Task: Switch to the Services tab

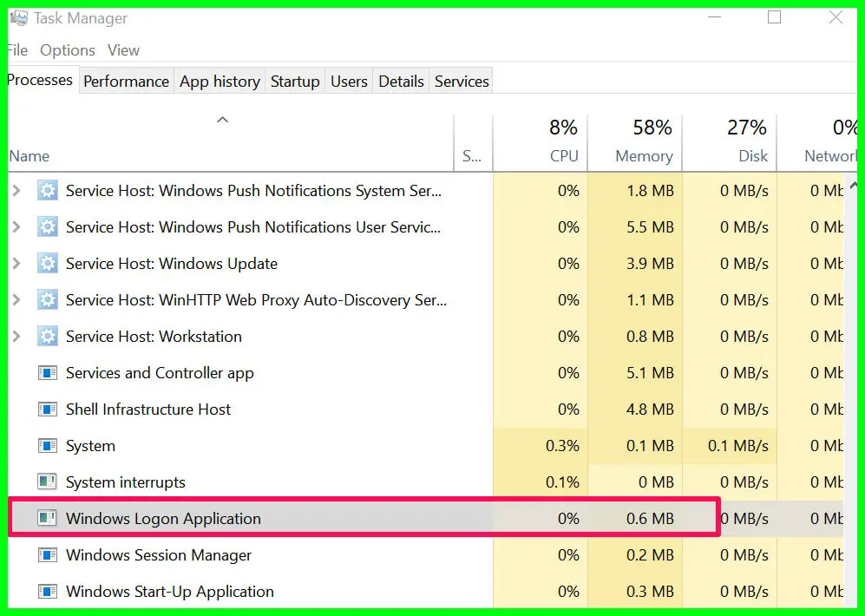Action: pyautogui.click(x=462, y=81)
